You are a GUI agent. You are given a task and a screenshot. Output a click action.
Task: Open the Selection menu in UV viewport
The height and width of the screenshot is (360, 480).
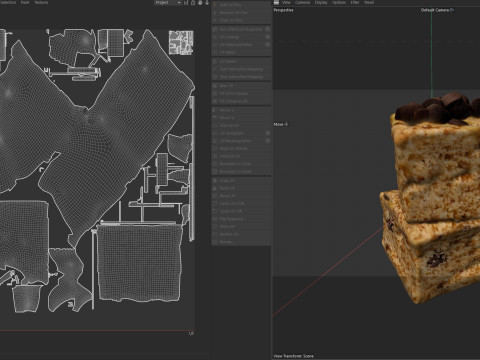click(x=7, y=2)
